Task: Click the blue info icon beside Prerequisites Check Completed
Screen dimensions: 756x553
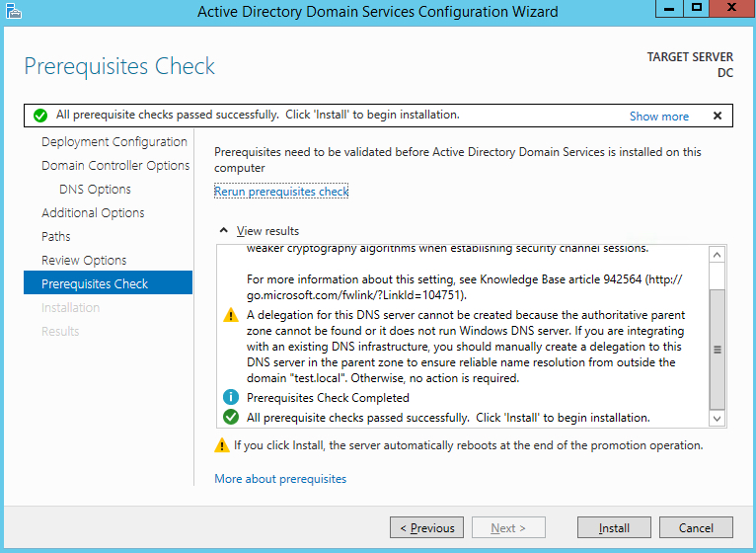Action: coord(231,397)
